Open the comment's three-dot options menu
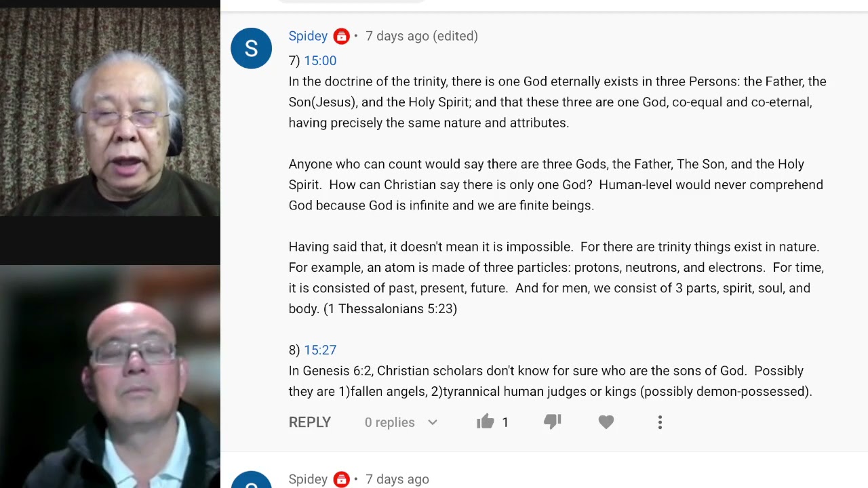This screenshot has width=868, height=488. tap(660, 422)
